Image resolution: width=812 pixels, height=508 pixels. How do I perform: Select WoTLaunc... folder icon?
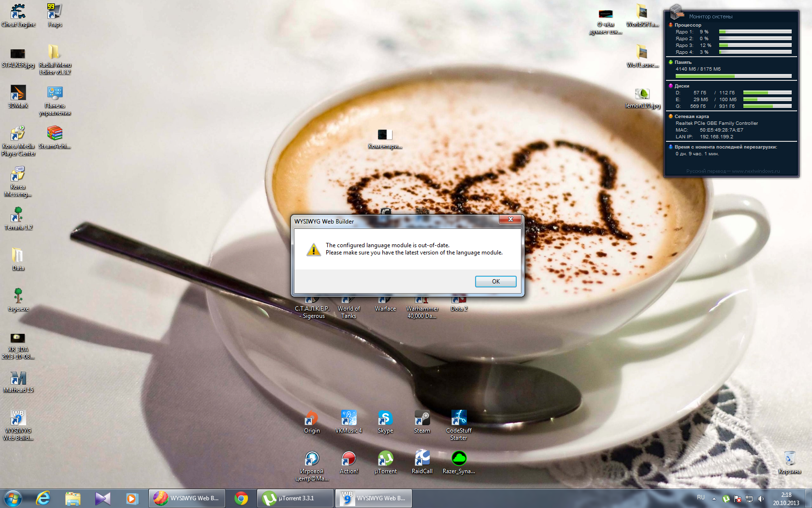[x=642, y=56]
